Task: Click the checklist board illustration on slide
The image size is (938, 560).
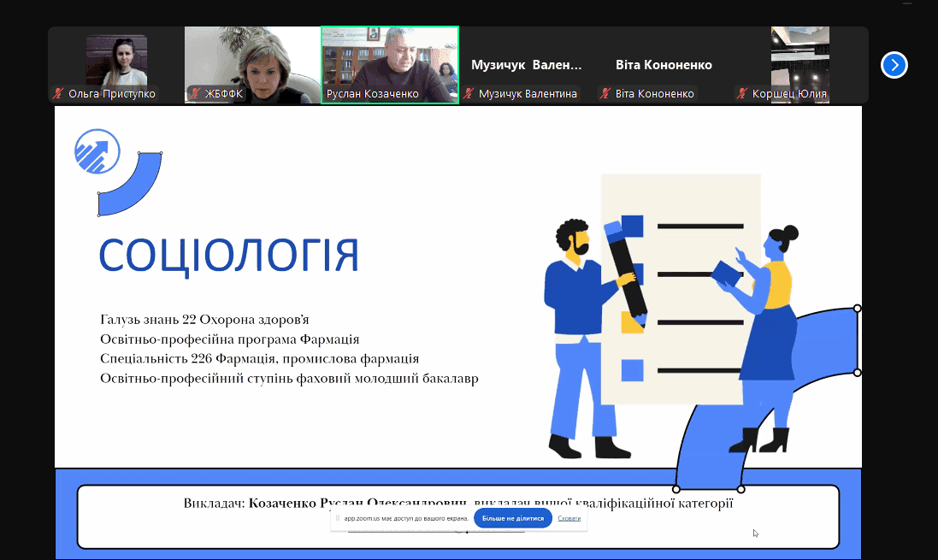Action: click(x=681, y=289)
